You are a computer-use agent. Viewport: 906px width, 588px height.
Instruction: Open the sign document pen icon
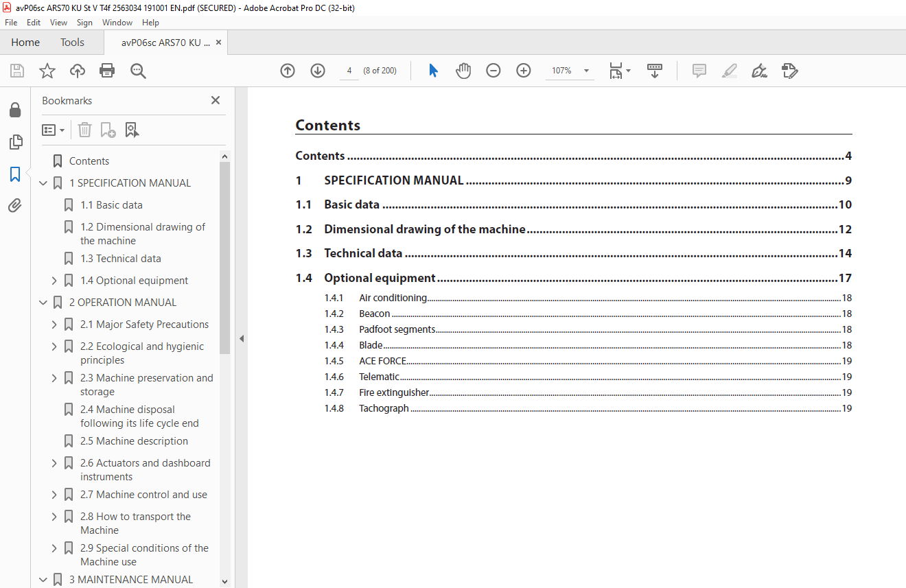759,71
